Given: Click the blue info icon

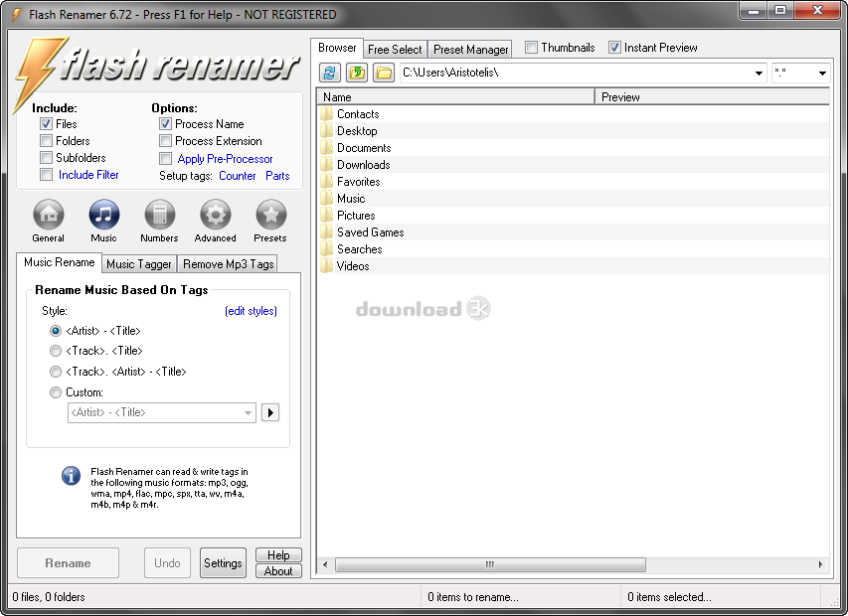Looking at the screenshot, I should 71,476.
